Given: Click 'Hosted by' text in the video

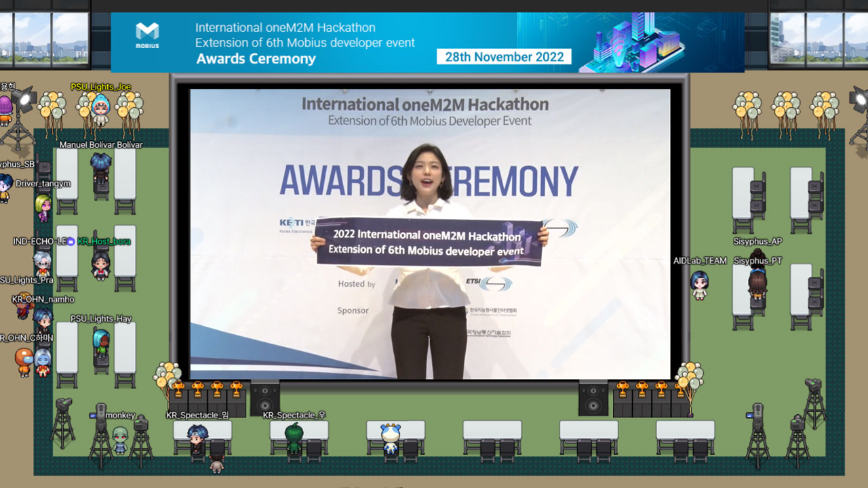Looking at the screenshot, I should point(357,284).
